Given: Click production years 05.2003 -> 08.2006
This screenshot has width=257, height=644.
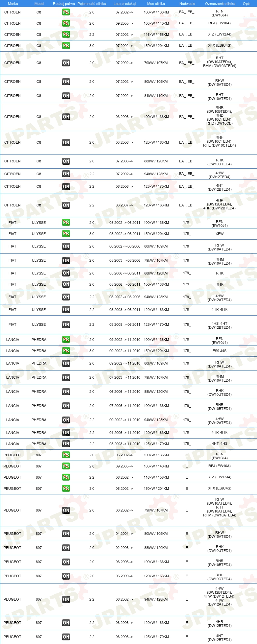Looking at the screenshot, I should [125, 260].
